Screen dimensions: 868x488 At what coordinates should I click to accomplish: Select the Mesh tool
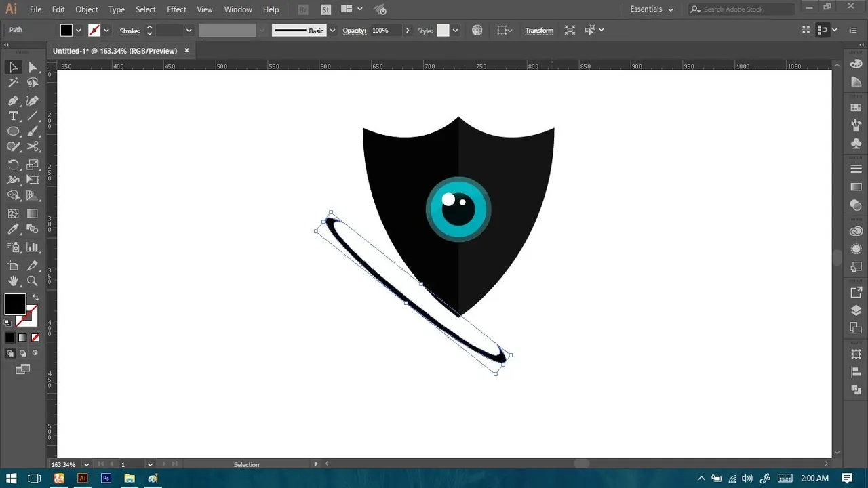click(x=13, y=213)
